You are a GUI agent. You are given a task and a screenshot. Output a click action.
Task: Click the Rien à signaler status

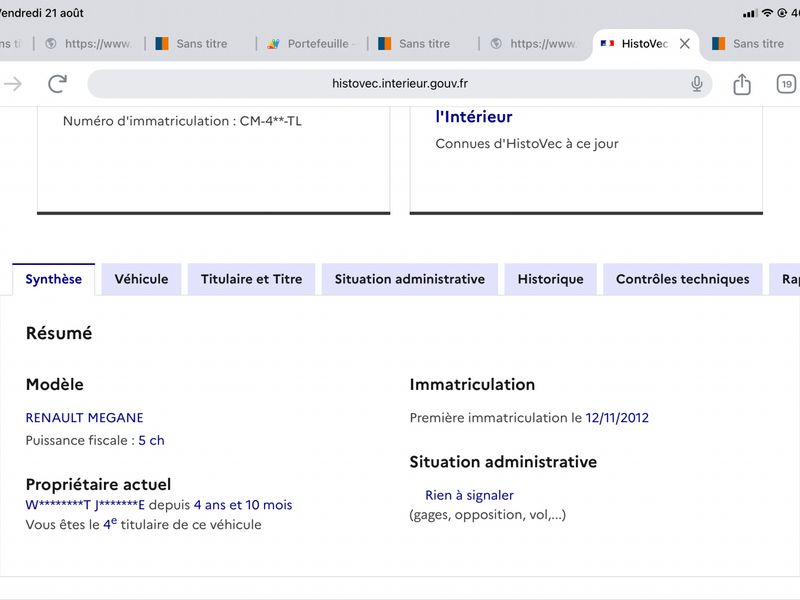(x=469, y=495)
